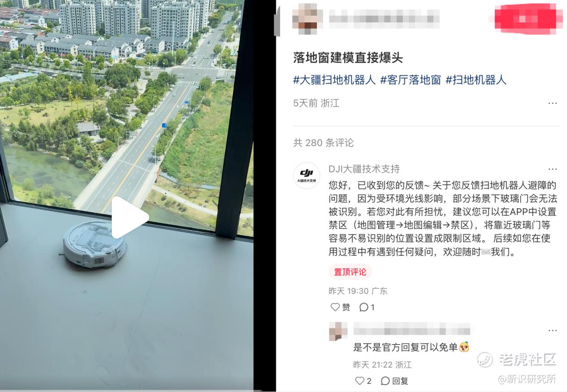Open the reply commenter's avatar
Viewport: 567px width, 392px height.
[x=338, y=331]
